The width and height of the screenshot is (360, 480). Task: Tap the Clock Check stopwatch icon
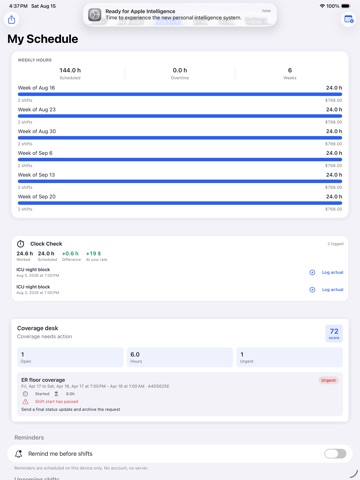coord(20,244)
